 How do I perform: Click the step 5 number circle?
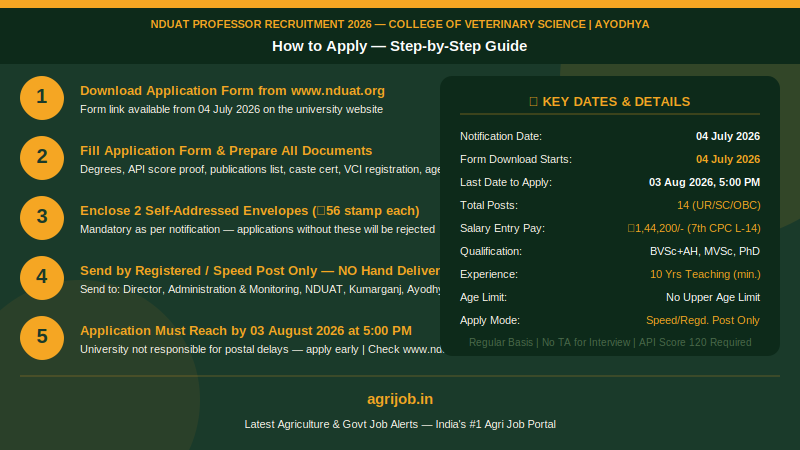[x=42, y=338]
